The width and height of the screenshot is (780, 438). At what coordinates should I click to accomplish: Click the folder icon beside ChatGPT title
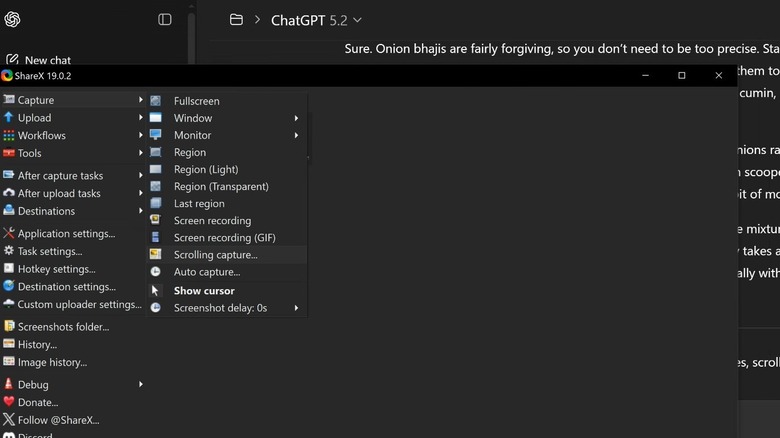pyautogui.click(x=237, y=20)
